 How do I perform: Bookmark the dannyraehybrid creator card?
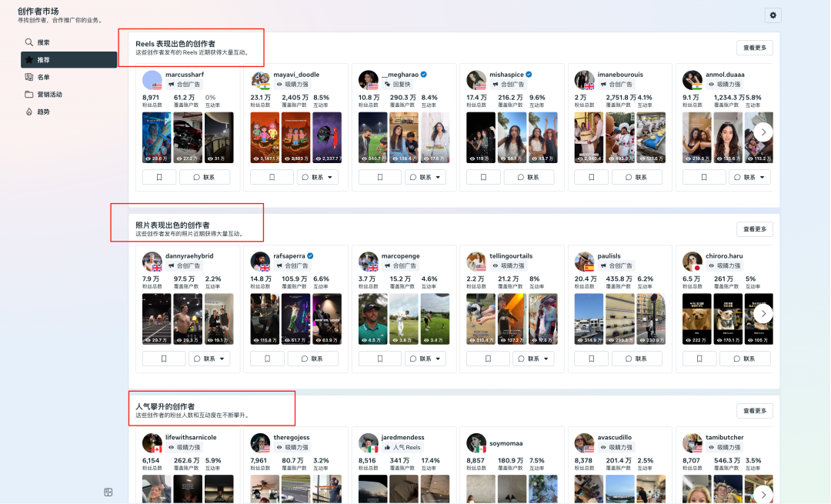click(x=163, y=358)
